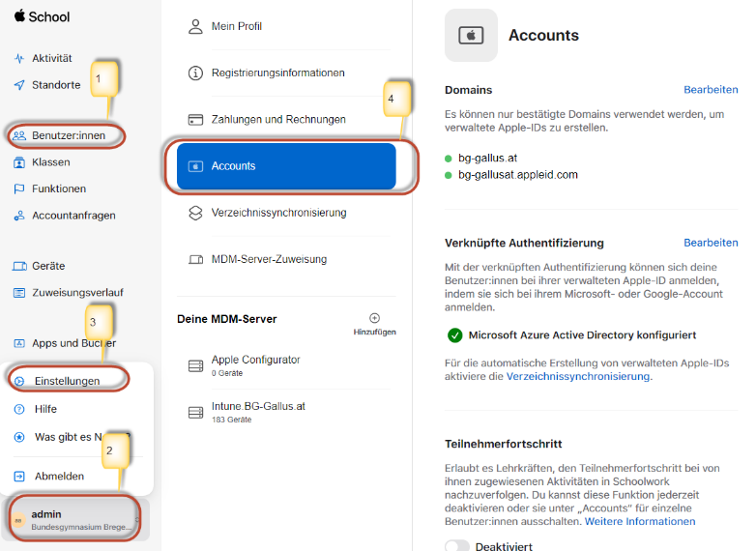Select the Accounts settings tab

286,166
